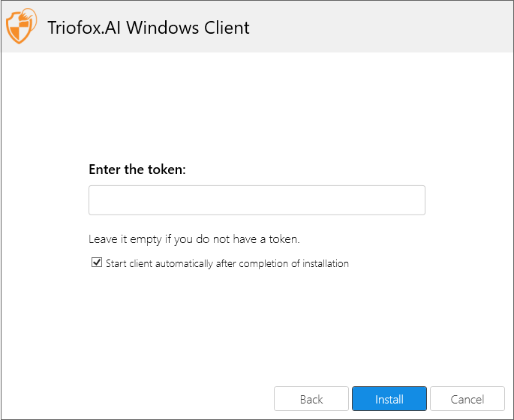Select the shield icon in the header
The height and width of the screenshot is (420, 514).
[x=21, y=26]
